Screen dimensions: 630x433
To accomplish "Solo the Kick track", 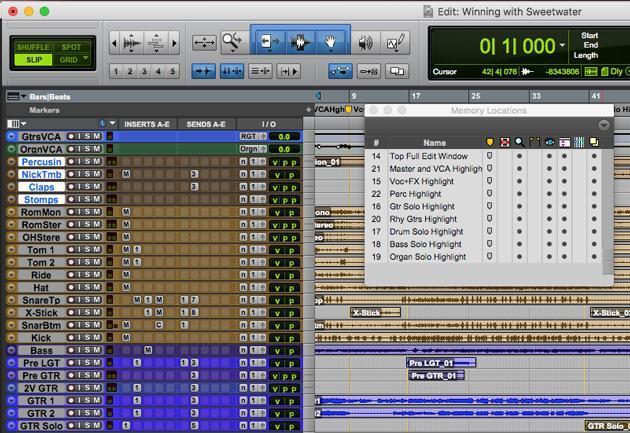I will click(x=88, y=337).
